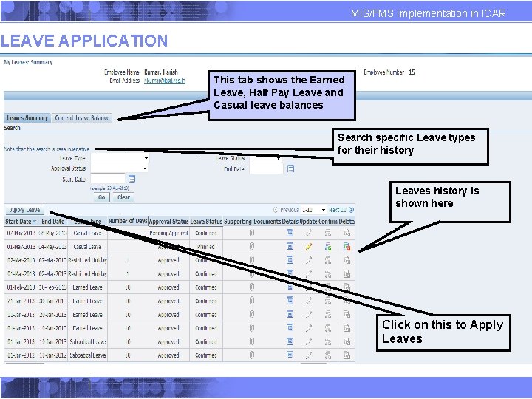This screenshot has height=399, width=532.
Task: Open details of 01-May-2013 Casual Leave
Action: (x=290, y=247)
